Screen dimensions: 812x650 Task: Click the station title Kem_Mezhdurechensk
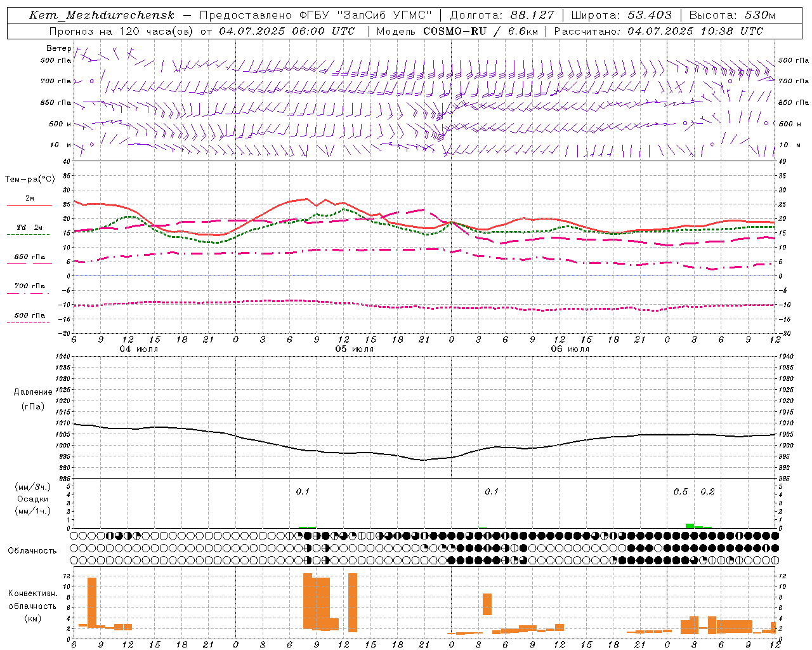click(x=101, y=15)
